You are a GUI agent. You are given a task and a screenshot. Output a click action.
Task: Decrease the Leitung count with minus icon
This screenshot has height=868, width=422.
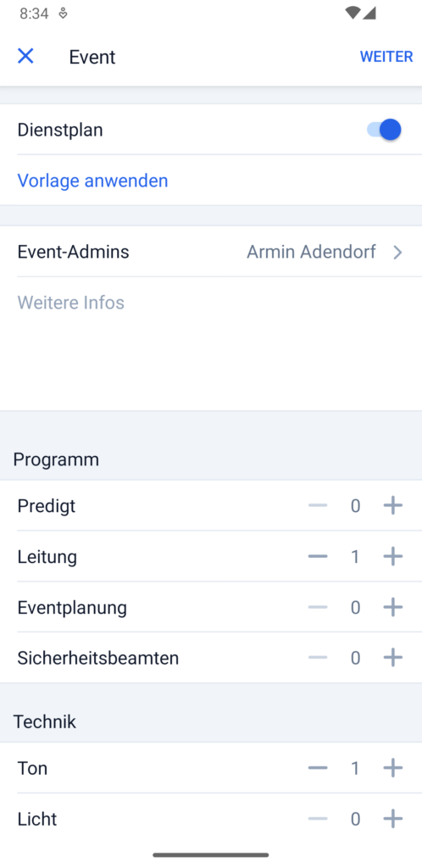coord(318,556)
